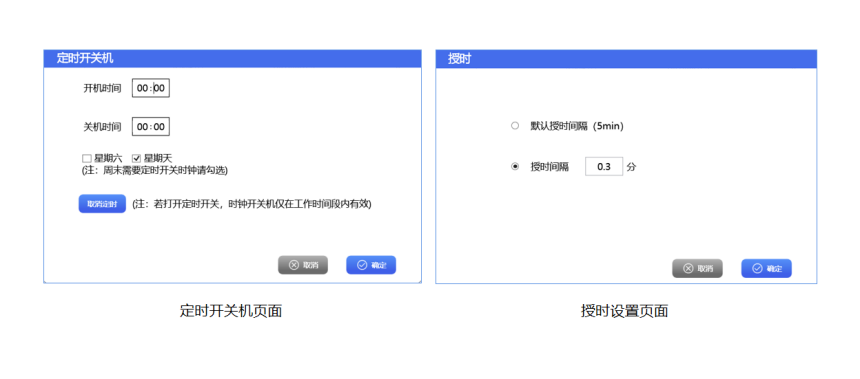
Task: Click the 授时 title bar text
Action: point(459,59)
